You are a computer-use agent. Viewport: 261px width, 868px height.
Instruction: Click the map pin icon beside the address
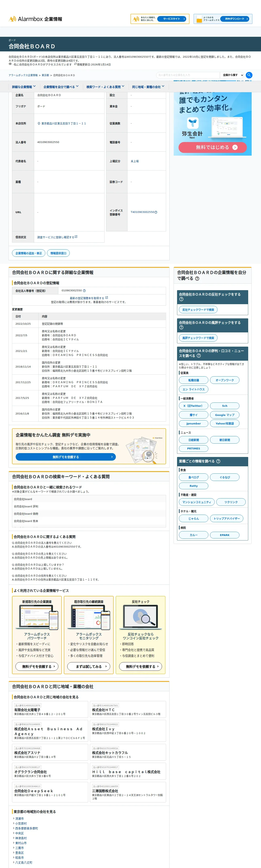click(39, 123)
